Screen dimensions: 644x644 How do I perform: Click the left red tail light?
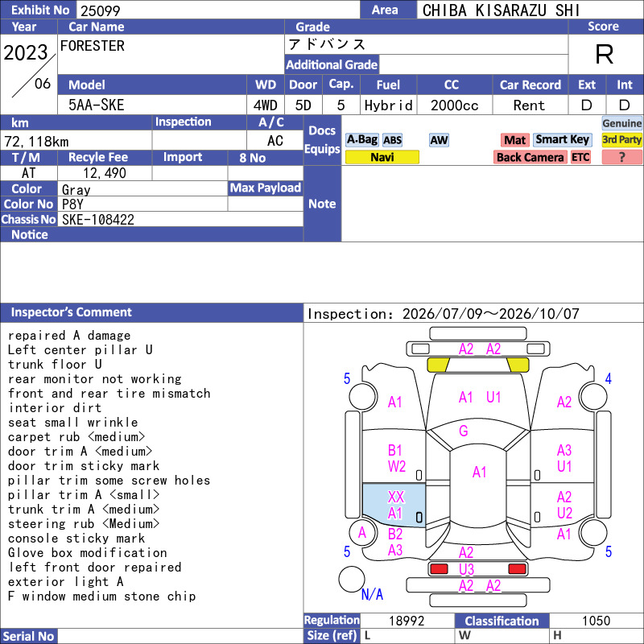point(439,569)
